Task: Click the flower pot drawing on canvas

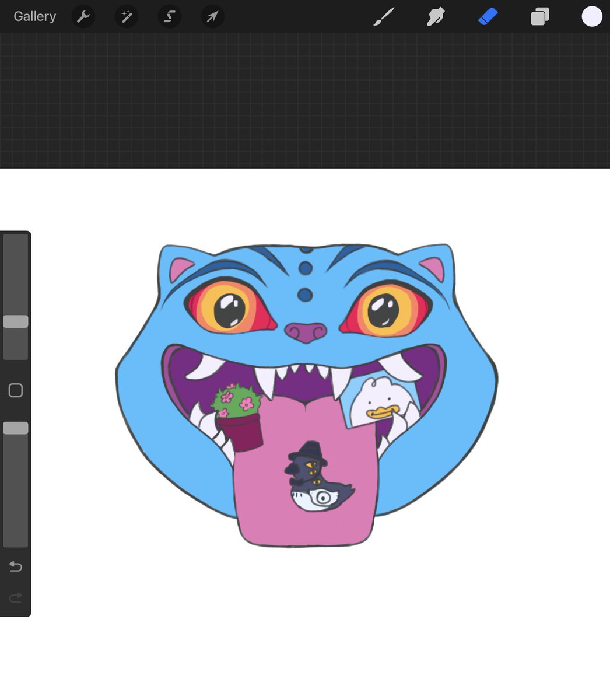Action: pyautogui.click(x=238, y=416)
